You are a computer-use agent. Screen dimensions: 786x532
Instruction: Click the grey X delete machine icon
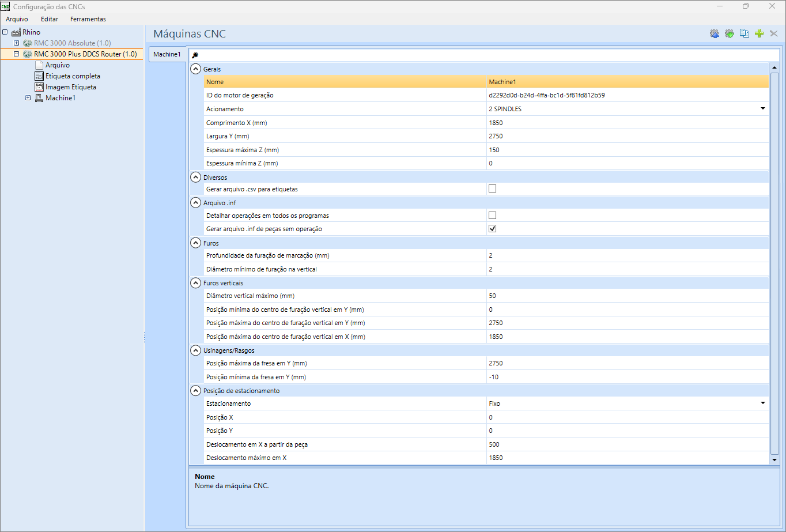[774, 33]
